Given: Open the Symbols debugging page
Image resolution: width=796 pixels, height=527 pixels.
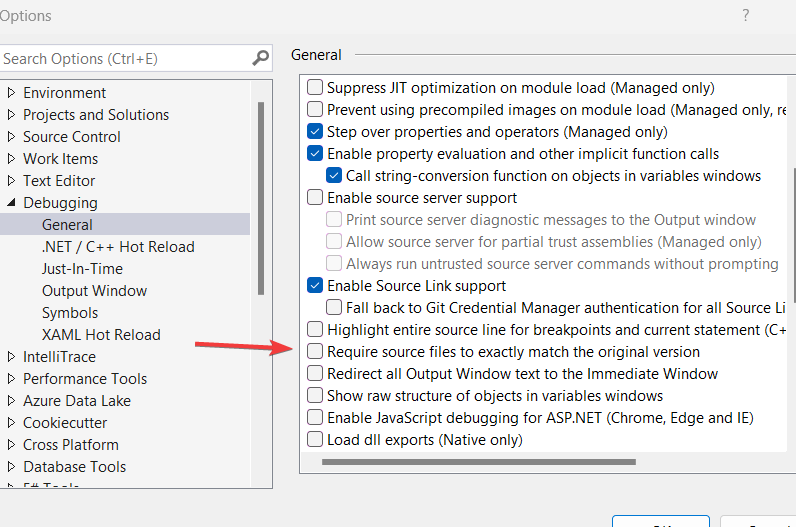Looking at the screenshot, I should (x=70, y=313).
